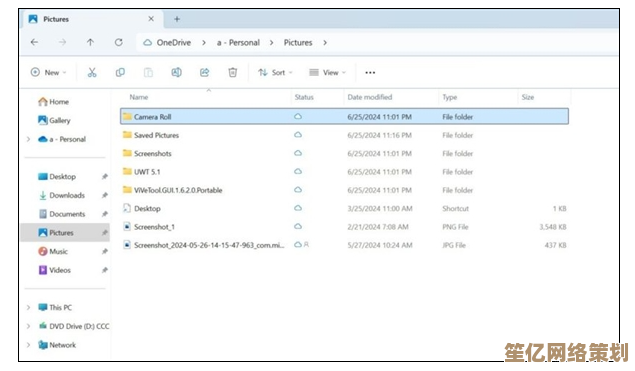This screenshot has height=371, width=635.
Task: Click cloud status icon for Screenshot_1
Action: click(298, 226)
